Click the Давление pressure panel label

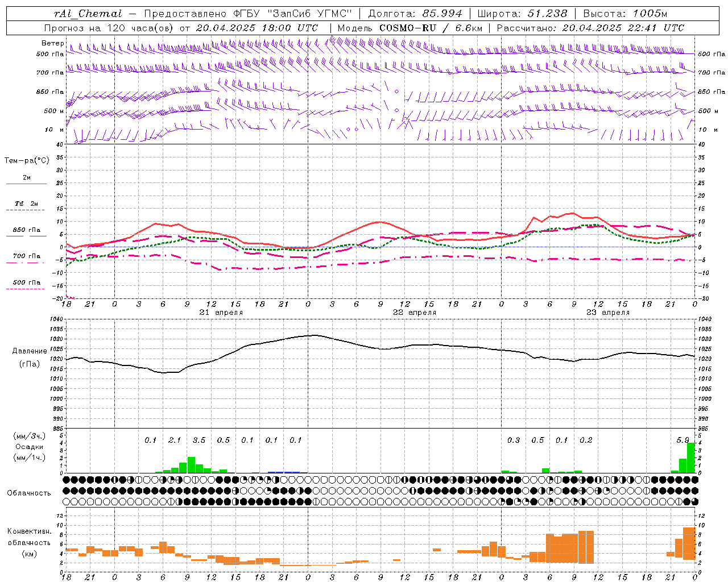(x=30, y=351)
